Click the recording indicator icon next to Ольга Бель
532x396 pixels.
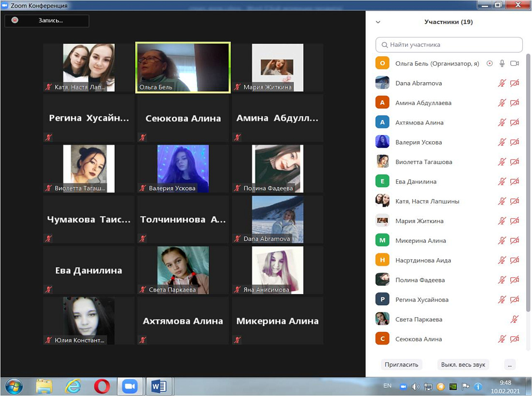(489, 63)
